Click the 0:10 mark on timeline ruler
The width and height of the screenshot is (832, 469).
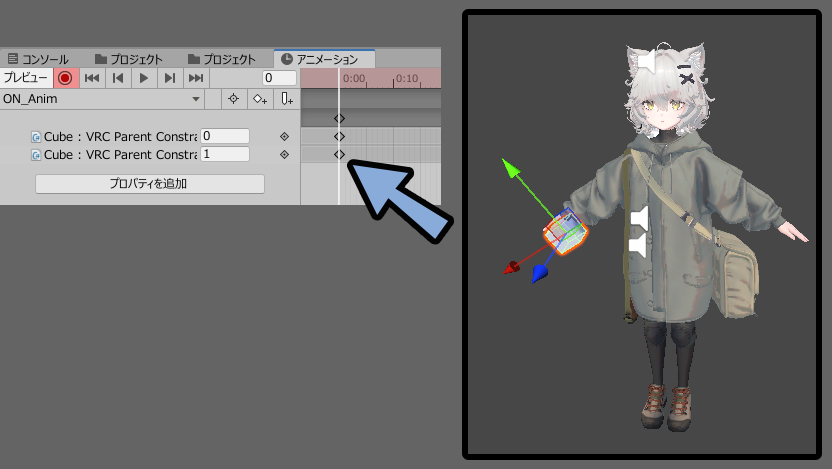point(406,79)
